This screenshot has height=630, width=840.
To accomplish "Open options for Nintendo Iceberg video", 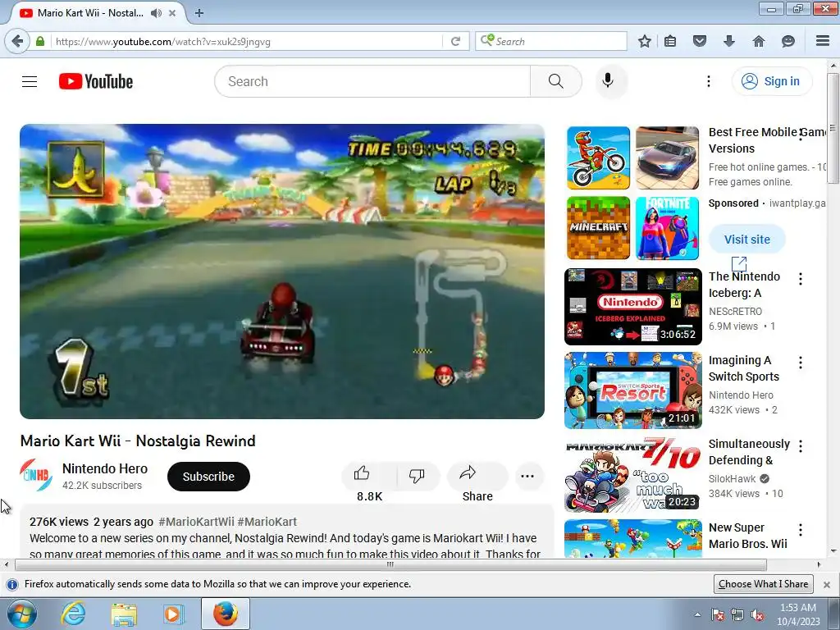I will 801,279.
